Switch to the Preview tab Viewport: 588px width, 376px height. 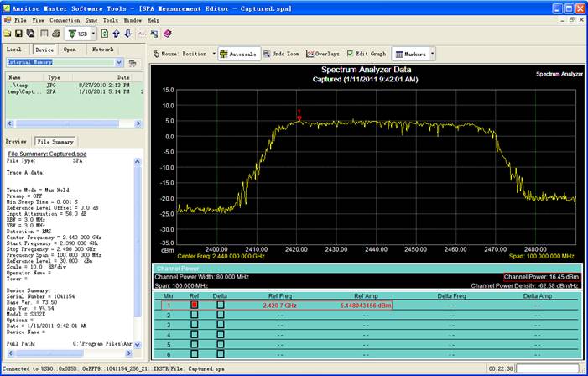point(17,141)
